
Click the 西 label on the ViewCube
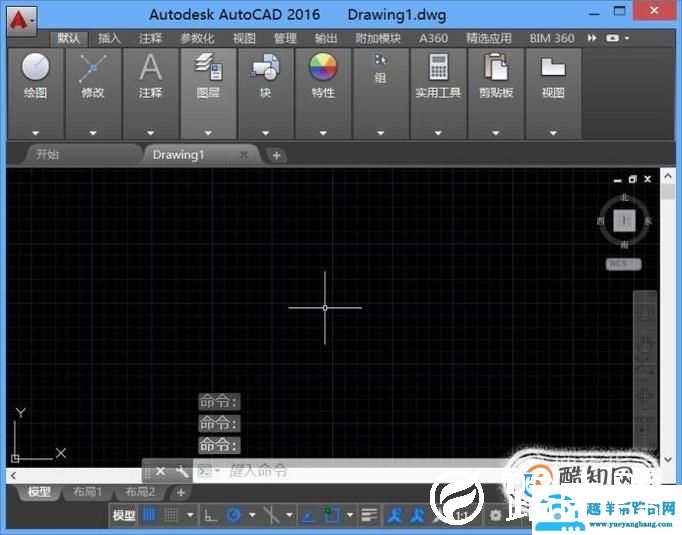pyautogui.click(x=601, y=221)
